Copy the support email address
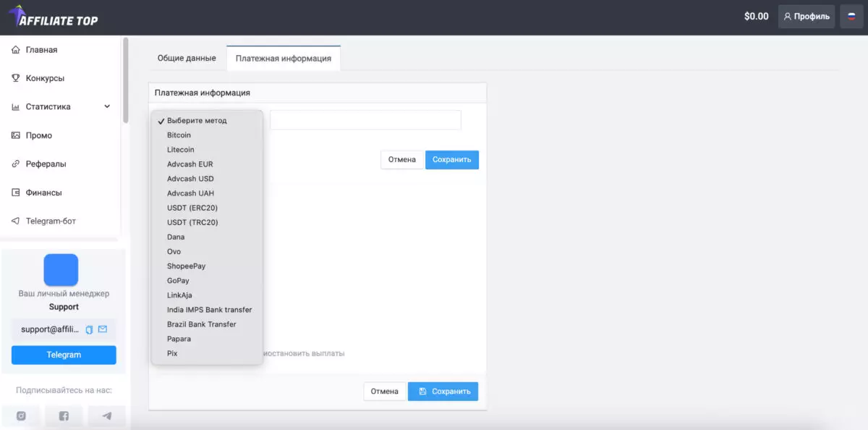The width and height of the screenshot is (868, 430). pyautogui.click(x=89, y=329)
